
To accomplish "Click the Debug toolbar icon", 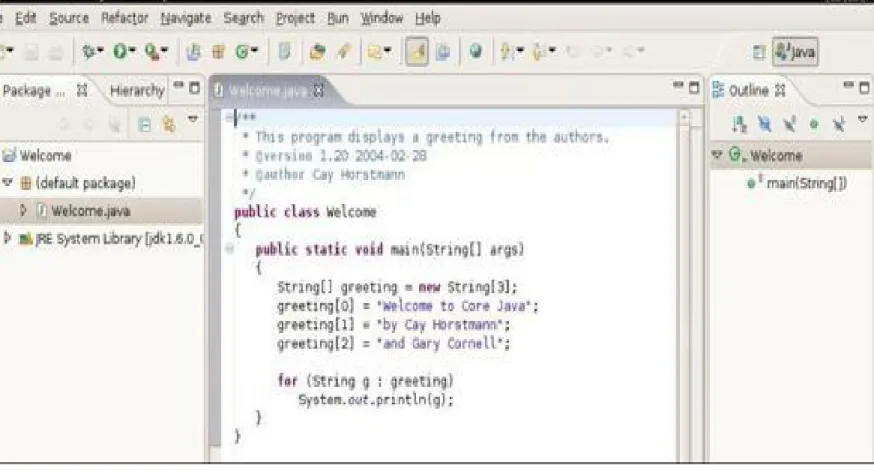I will [x=88, y=52].
